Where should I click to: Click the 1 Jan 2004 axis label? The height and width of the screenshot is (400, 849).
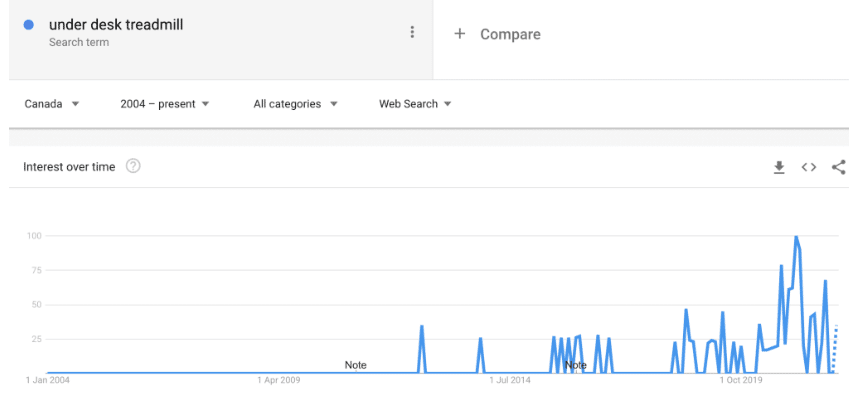(x=48, y=381)
